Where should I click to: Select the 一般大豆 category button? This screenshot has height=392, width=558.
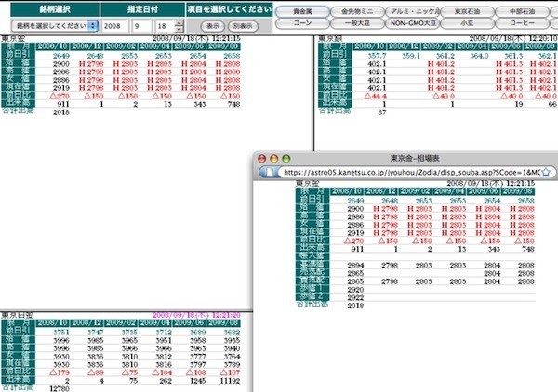pyautogui.click(x=357, y=23)
